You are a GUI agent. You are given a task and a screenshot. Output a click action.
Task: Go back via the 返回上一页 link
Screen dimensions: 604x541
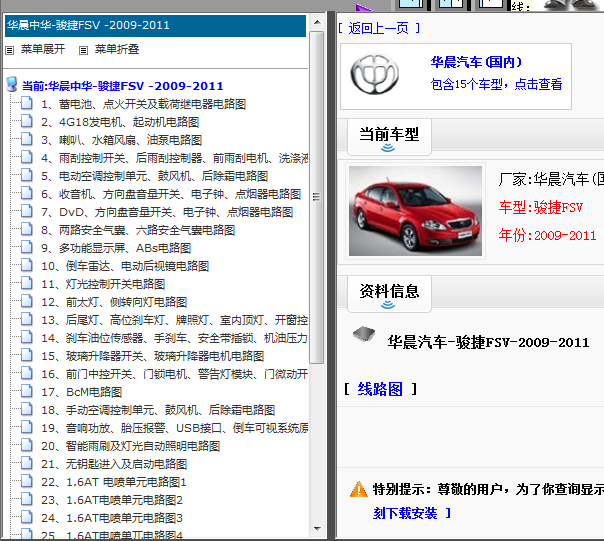click(379, 28)
